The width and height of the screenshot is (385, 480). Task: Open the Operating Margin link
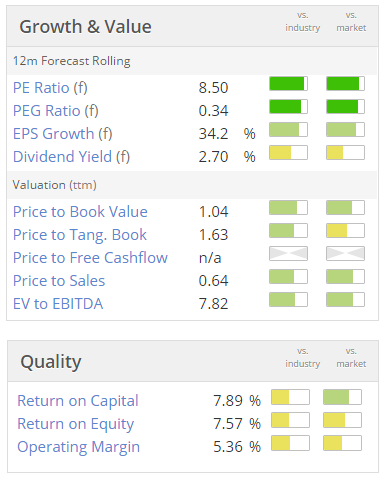coord(78,447)
